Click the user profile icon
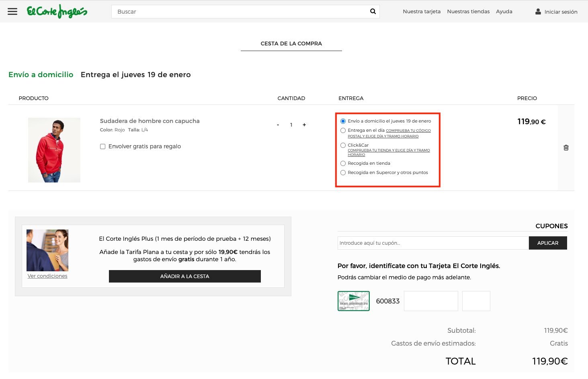 538,12
